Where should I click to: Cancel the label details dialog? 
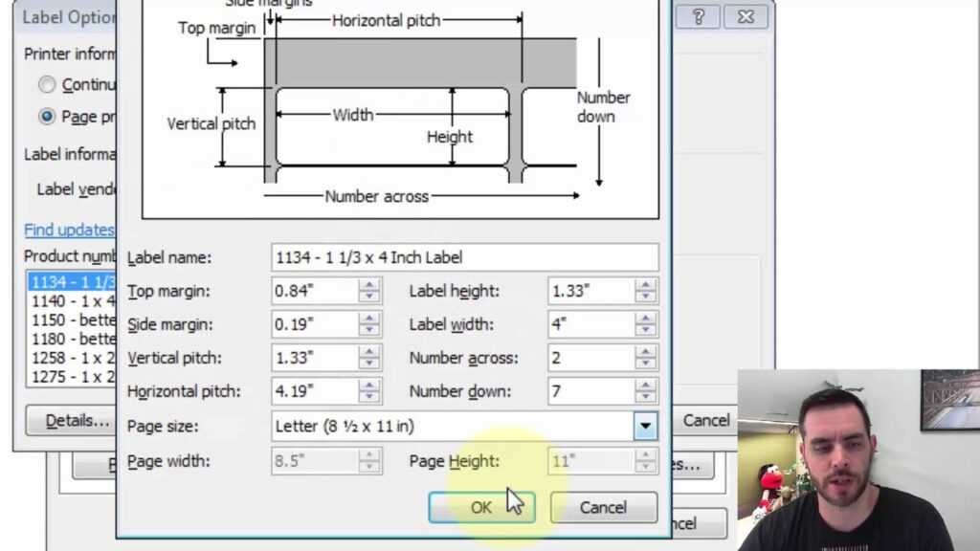pos(603,507)
